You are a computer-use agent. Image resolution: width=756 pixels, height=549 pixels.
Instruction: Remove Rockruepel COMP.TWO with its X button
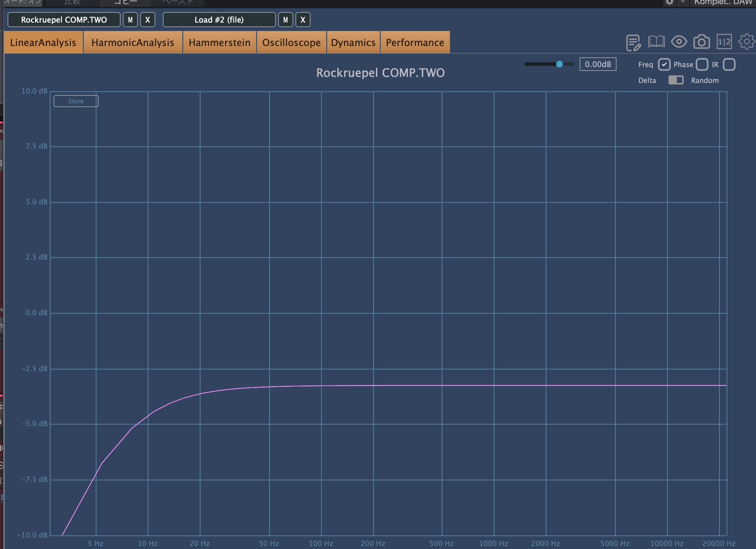148,20
